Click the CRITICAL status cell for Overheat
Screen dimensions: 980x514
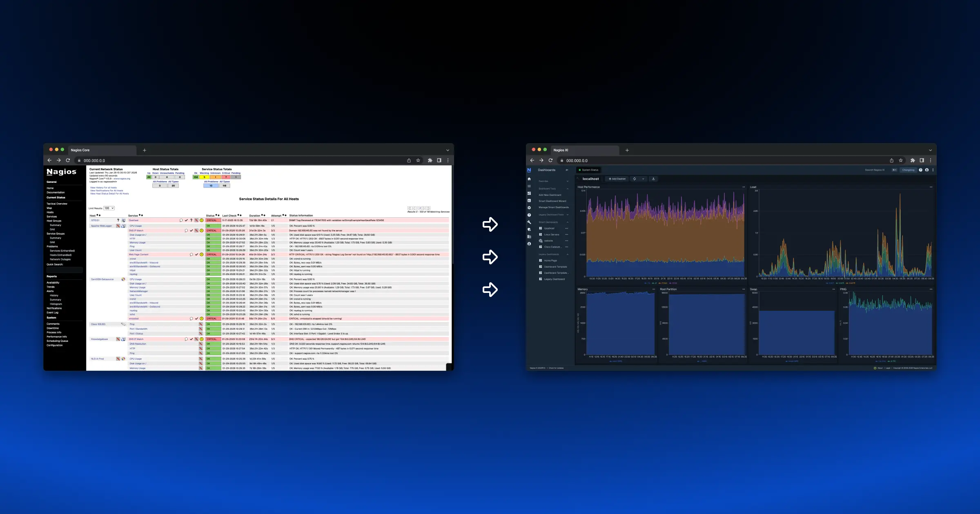pos(213,220)
